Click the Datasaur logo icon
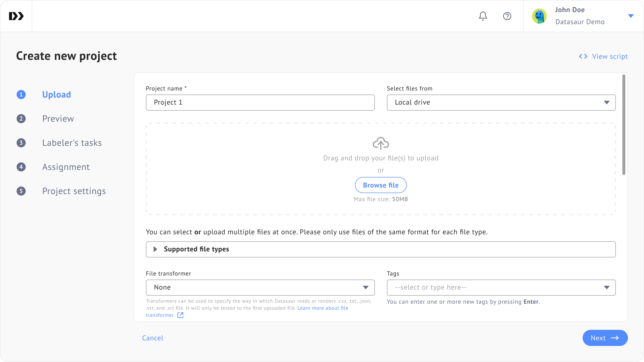This screenshot has width=644, height=362. (16, 16)
